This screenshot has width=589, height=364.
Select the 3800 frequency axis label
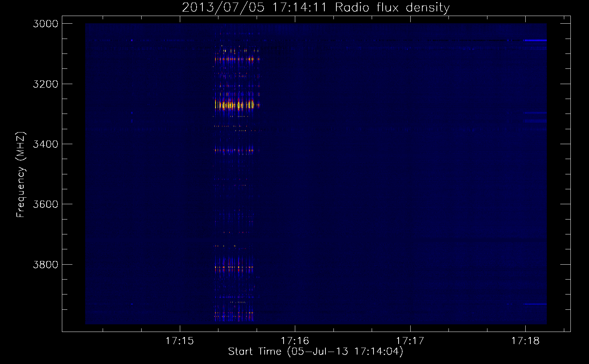tap(46, 264)
